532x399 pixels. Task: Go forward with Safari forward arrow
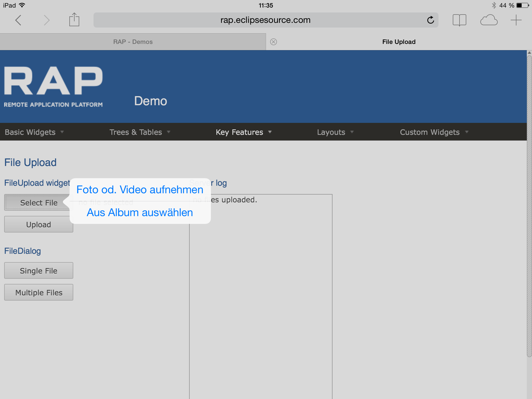tap(46, 20)
